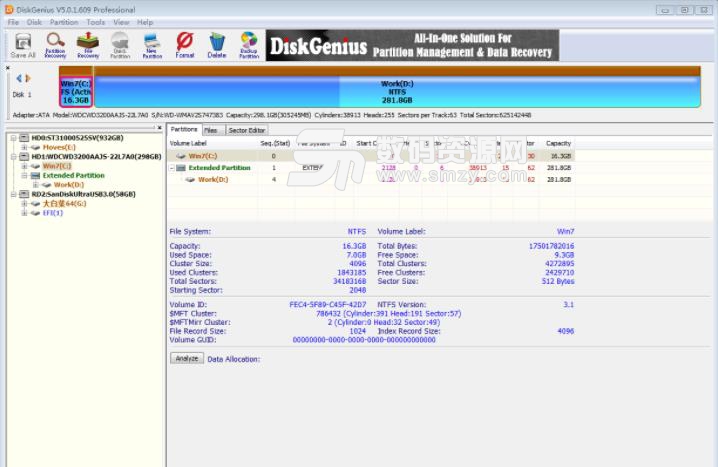Expand the Work(D:) node in disk tree
Screen dimensions: 718x467
click(x=35, y=185)
